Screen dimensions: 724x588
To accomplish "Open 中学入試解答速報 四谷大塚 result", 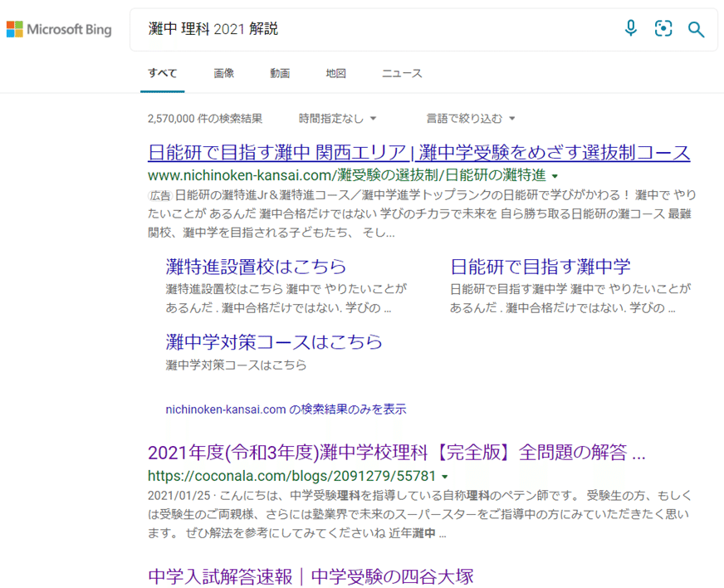I will tap(311, 577).
